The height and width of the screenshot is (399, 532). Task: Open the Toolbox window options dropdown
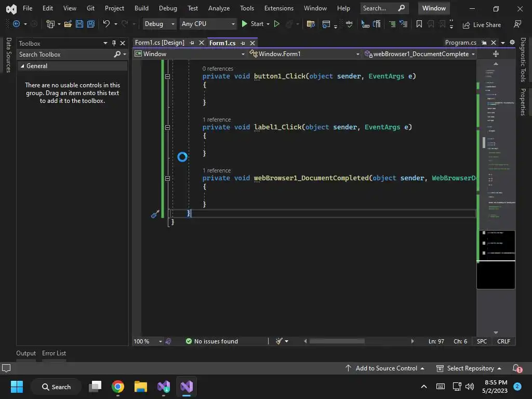[x=105, y=43]
